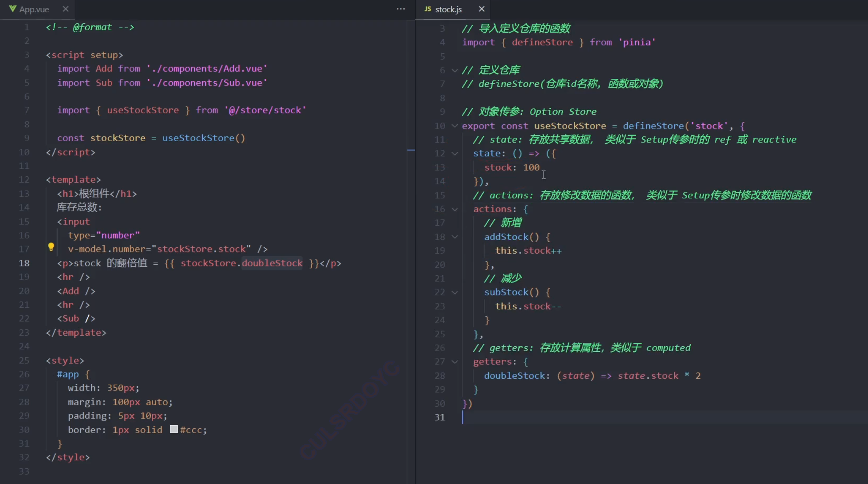Switch to the stock.js tab
This screenshot has height=484, width=868.
click(448, 9)
